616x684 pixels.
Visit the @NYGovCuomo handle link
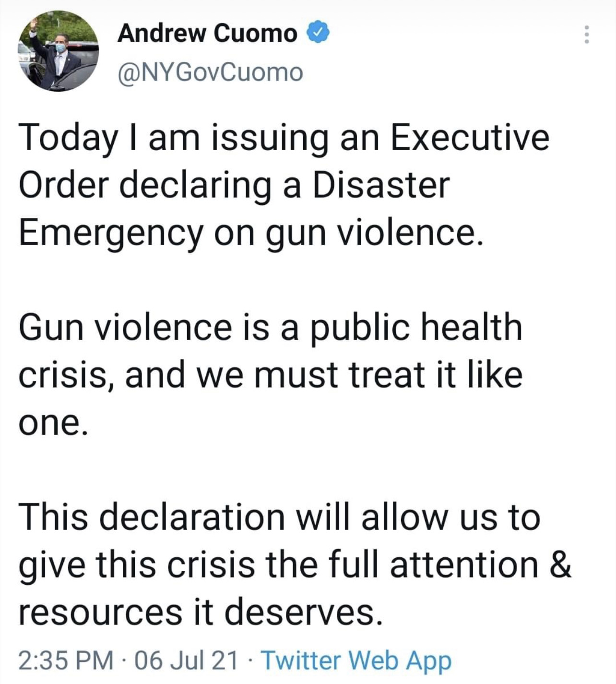(x=211, y=72)
